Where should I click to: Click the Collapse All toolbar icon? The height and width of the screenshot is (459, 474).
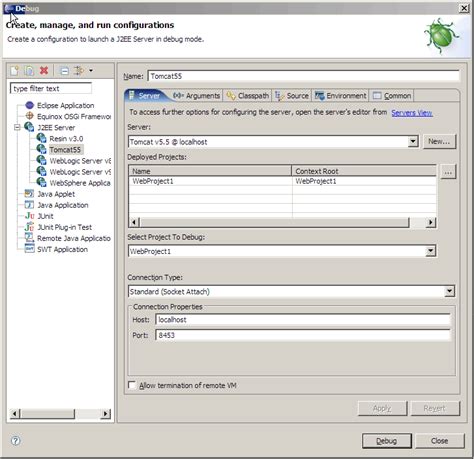[64, 71]
